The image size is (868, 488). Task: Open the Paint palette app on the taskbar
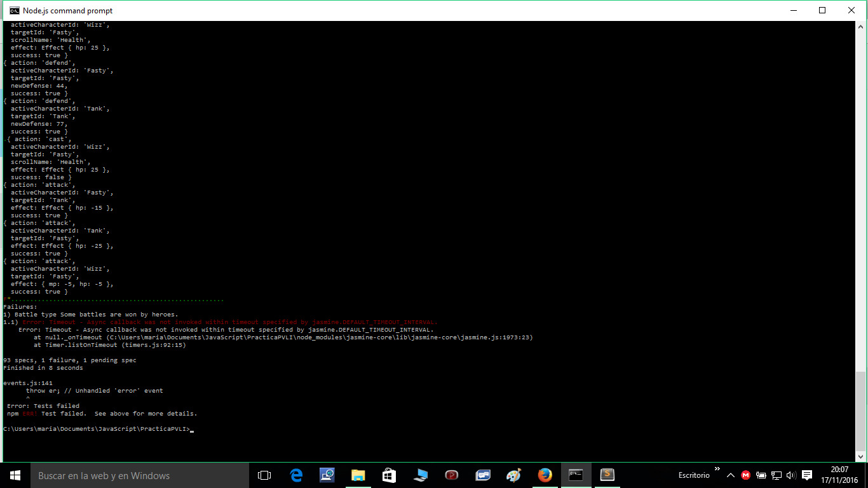coord(513,475)
